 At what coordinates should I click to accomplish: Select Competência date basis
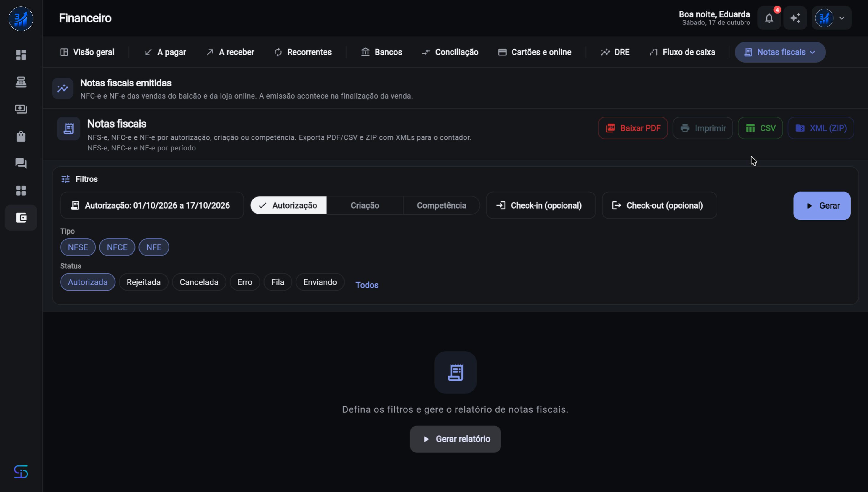[441, 206]
